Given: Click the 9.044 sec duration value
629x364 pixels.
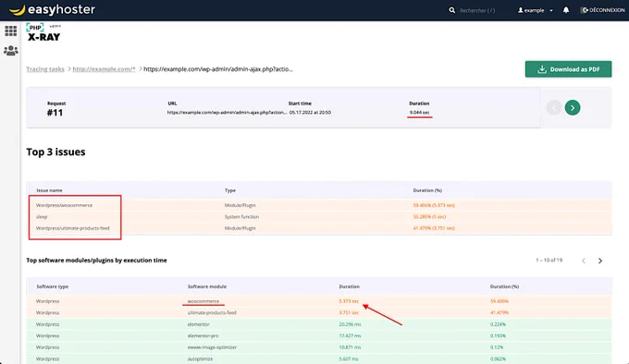Looking at the screenshot, I should tap(419, 113).
